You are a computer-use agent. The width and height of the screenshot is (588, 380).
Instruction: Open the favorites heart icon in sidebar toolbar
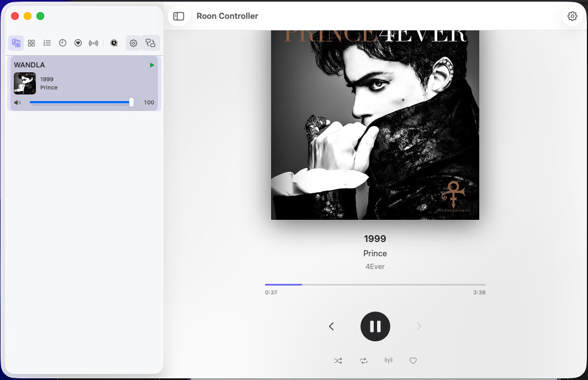[78, 43]
